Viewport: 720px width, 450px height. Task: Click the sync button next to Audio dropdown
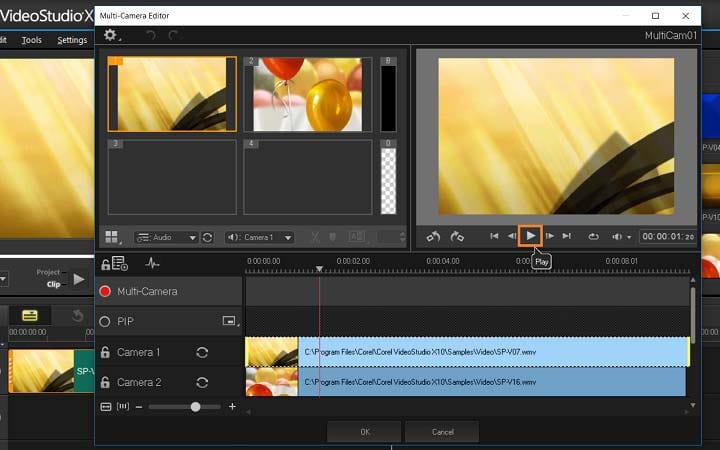coord(208,237)
